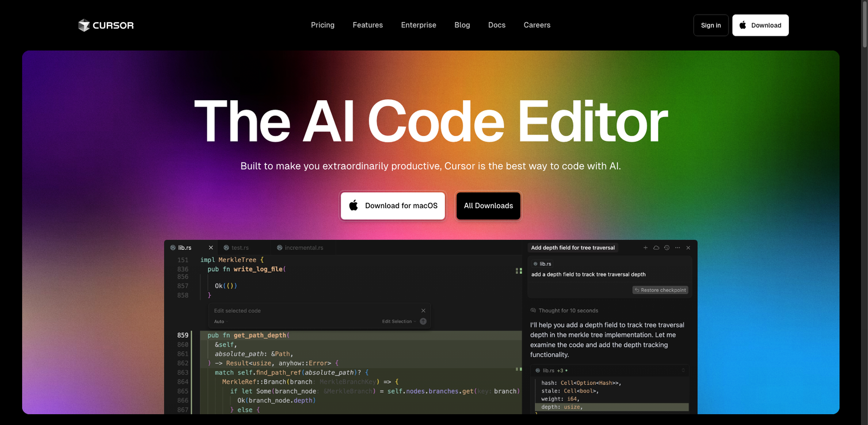Click the Rust file icon on lib.rs tab
The image size is (868, 425).
click(173, 248)
